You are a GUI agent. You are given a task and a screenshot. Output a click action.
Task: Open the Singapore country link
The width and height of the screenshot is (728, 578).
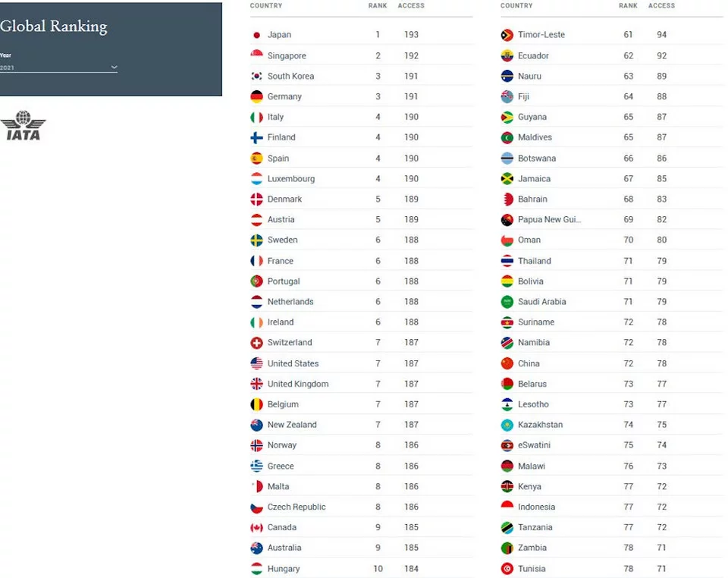pos(287,55)
